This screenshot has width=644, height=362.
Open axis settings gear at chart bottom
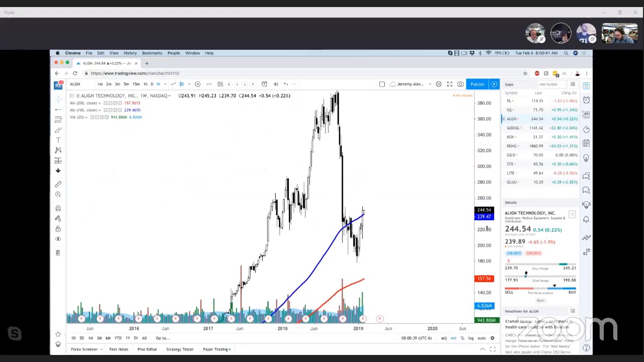click(x=493, y=338)
